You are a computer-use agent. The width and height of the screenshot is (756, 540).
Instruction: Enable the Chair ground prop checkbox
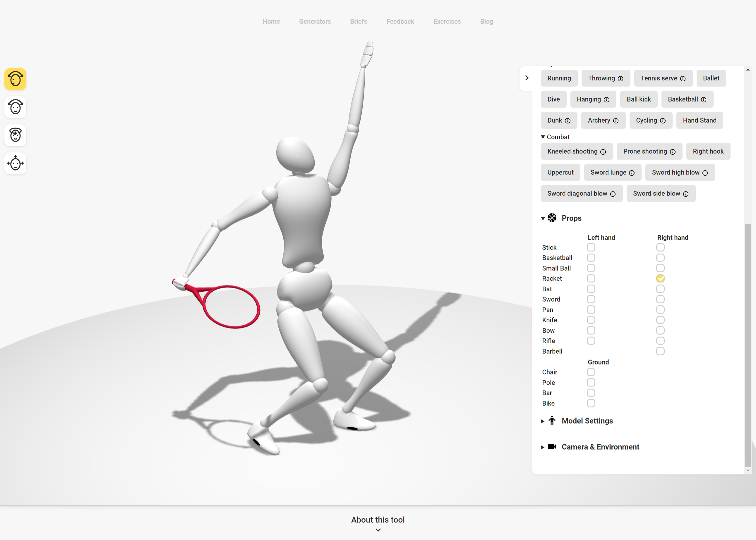pyautogui.click(x=591, y=372)
